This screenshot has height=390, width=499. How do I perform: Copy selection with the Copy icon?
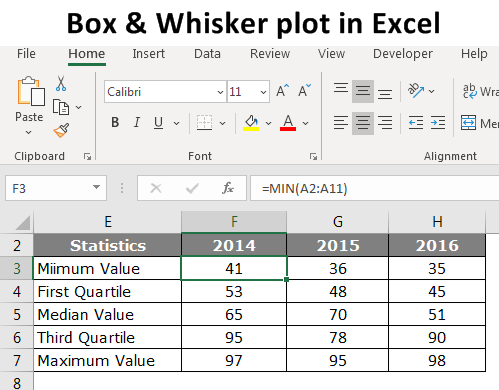61,107
